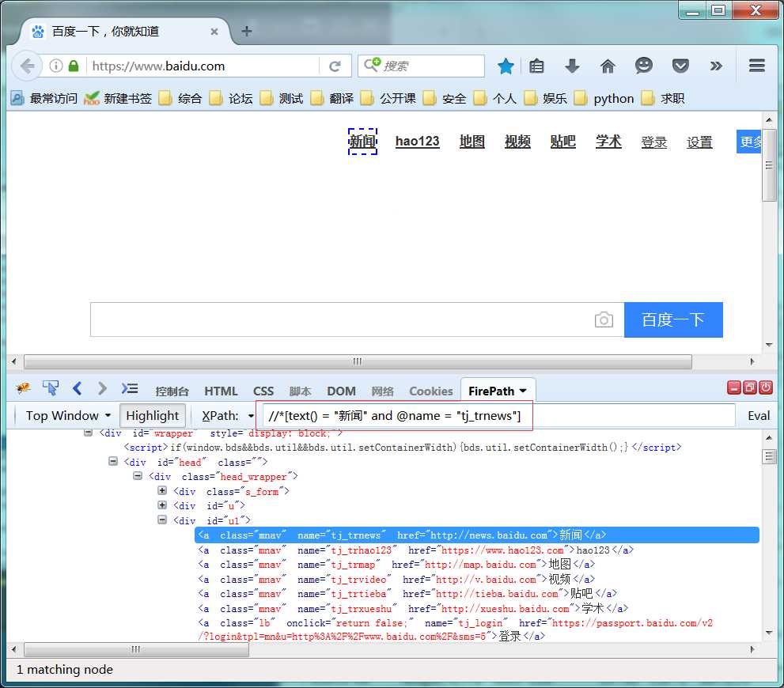Open the 贴吧 link
The image size is (784, 688).
(563, 142)
